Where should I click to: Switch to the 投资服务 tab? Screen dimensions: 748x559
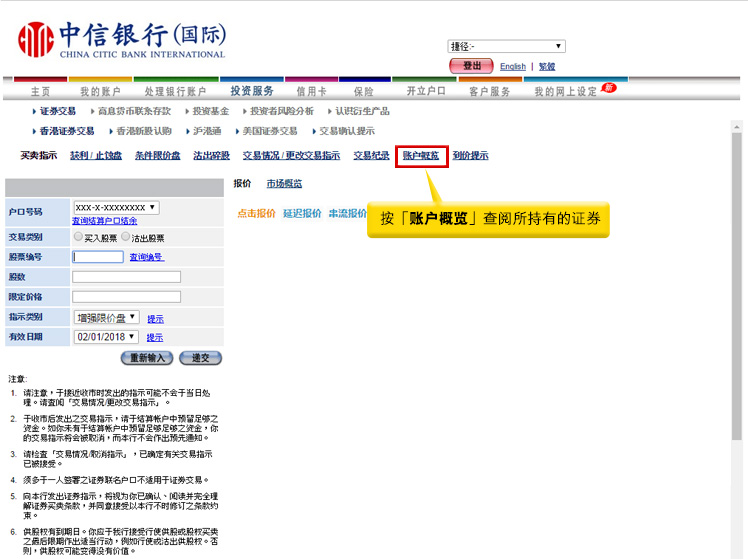[x=252, y=91]
